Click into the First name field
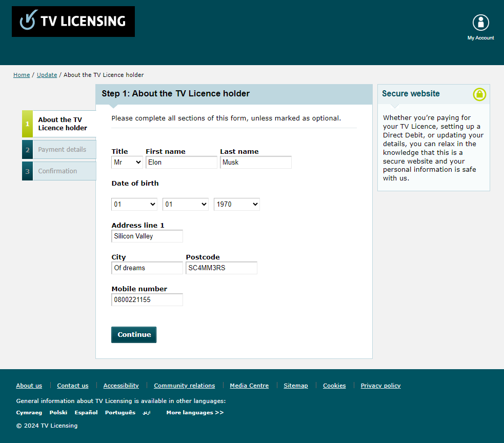Screen dimensions: 504x443 coord(182,163)
